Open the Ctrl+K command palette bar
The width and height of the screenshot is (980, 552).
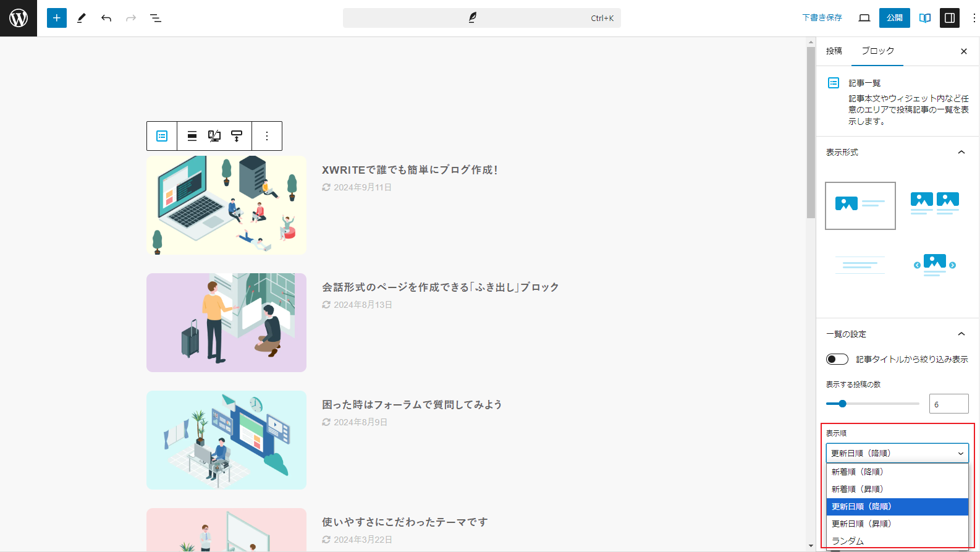[x=482, y=18]
